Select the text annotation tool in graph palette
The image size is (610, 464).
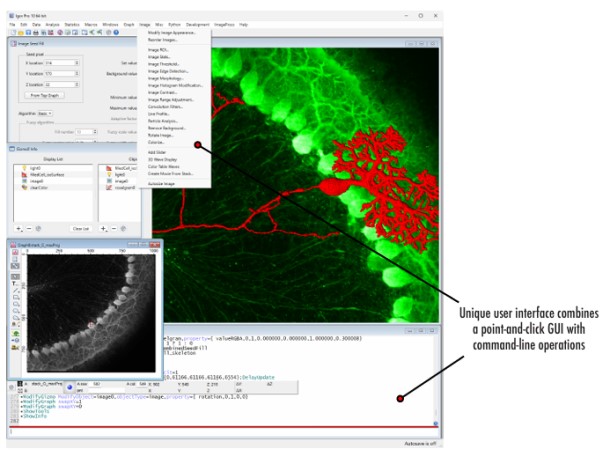pyautogui.click(x=14, y=285)
